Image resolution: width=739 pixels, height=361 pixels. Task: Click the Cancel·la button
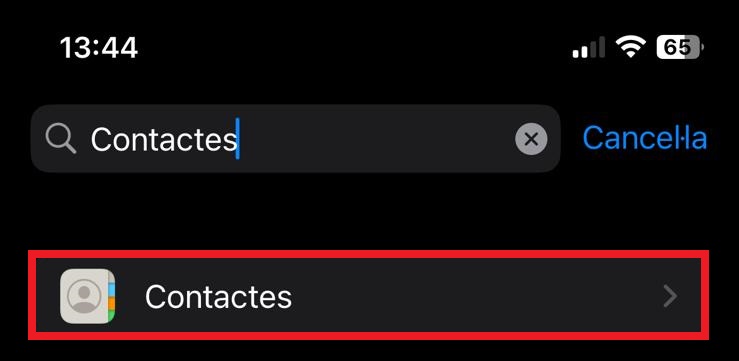[645, 139]
